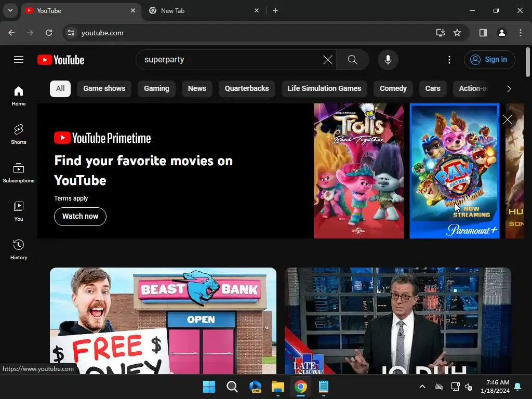Screen dimensions: 532x399
Task: Go to Home in the sidebar
Action: (x=19, y=96)
